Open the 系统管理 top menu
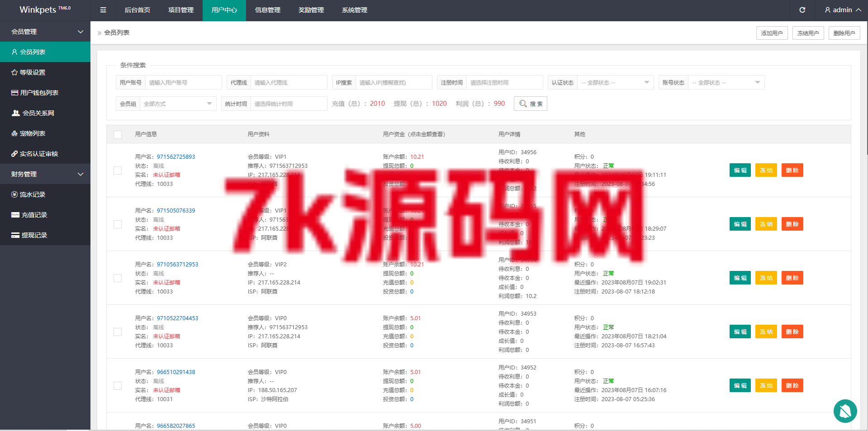The height and width of the screenshot is (431, 868). pos(355,10)
